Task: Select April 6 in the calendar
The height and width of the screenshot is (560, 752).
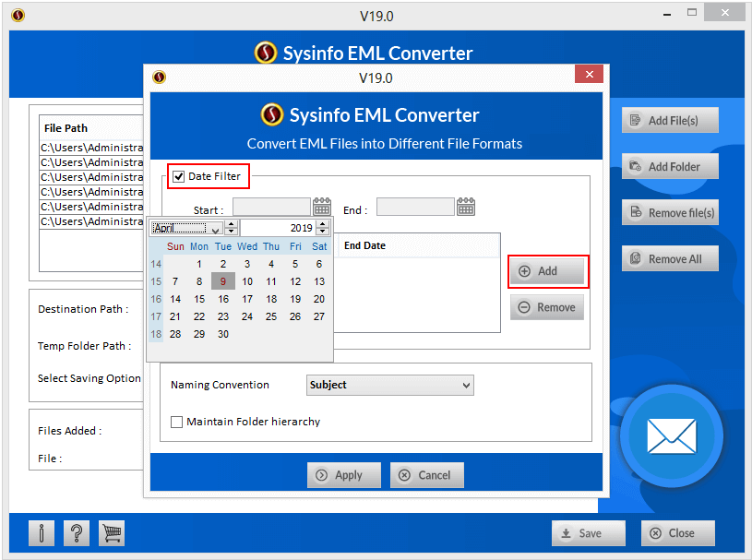Action: (319, 264)
